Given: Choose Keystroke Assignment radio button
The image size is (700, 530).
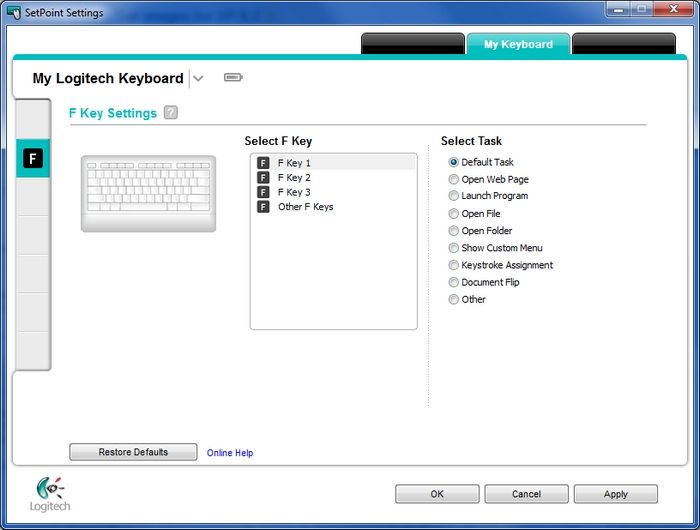Looking at the screenshot, I should [x=453, y=265].
